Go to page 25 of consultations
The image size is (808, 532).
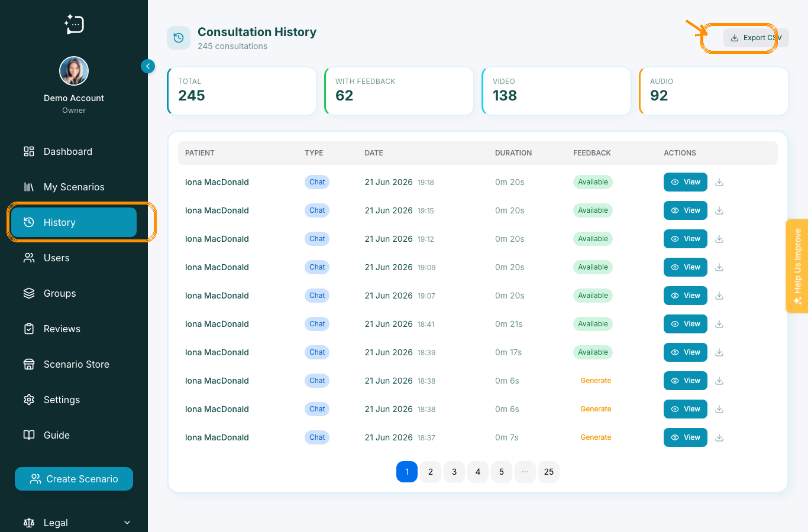[549, 472]
